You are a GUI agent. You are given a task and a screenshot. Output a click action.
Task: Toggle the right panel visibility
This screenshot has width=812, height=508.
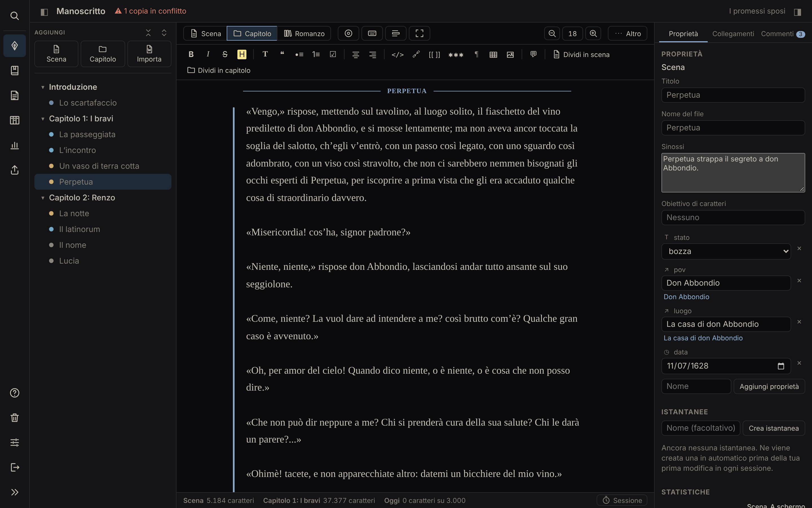[x=798, y=12]
